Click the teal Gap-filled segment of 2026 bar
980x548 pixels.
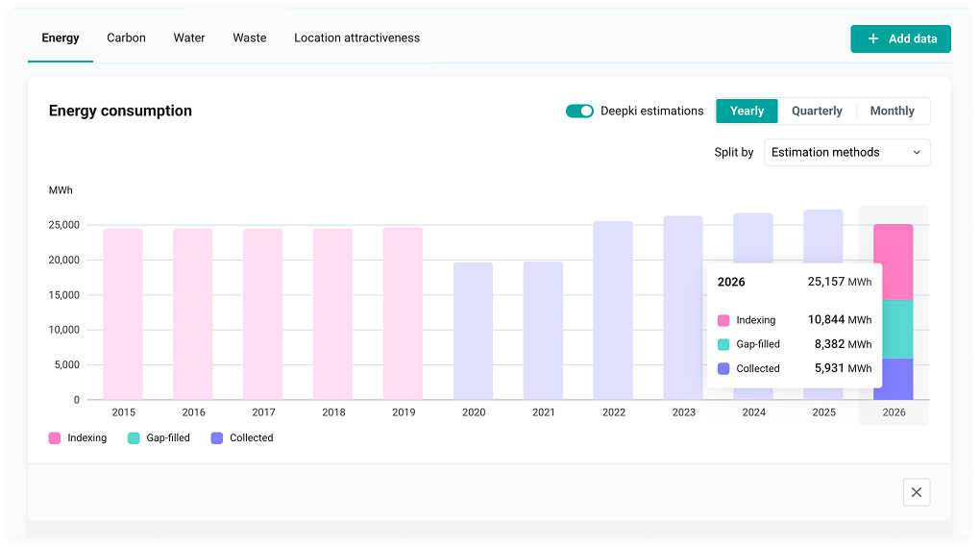click(x=897, y=329)
